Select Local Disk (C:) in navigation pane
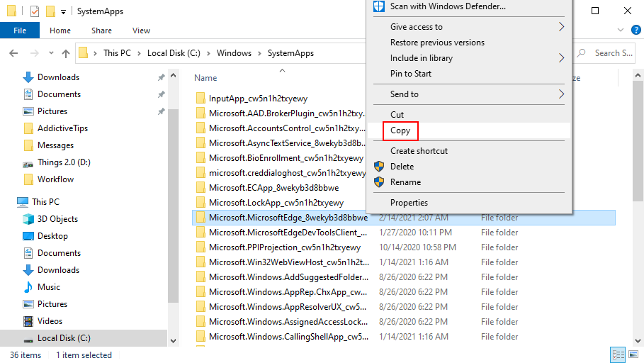This screenshot has width=644, height=363. point(64,338)
